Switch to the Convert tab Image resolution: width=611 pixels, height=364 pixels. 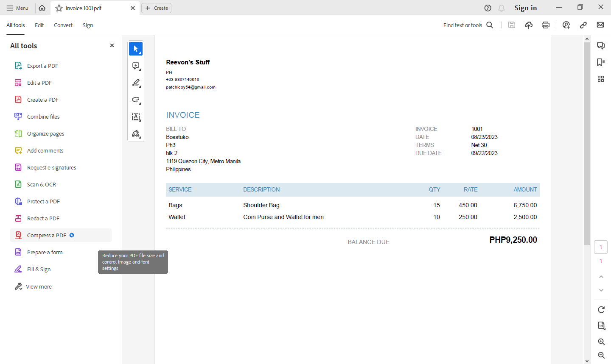click(63, 25)
